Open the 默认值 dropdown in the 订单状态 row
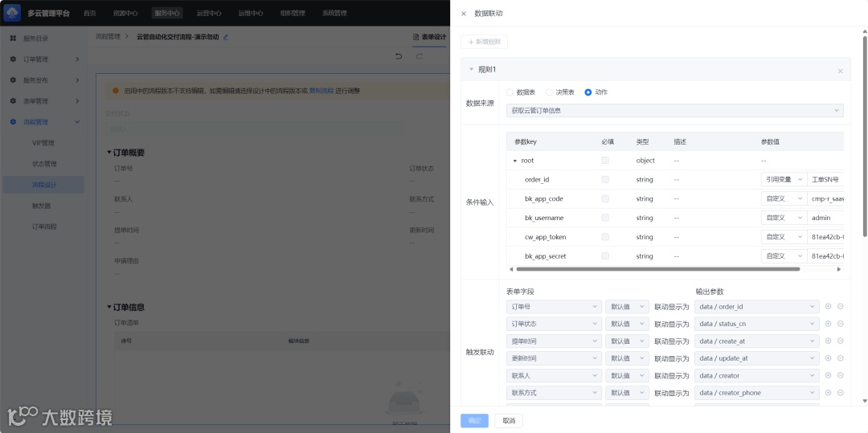The image size is (868, 433). (627, 324)
